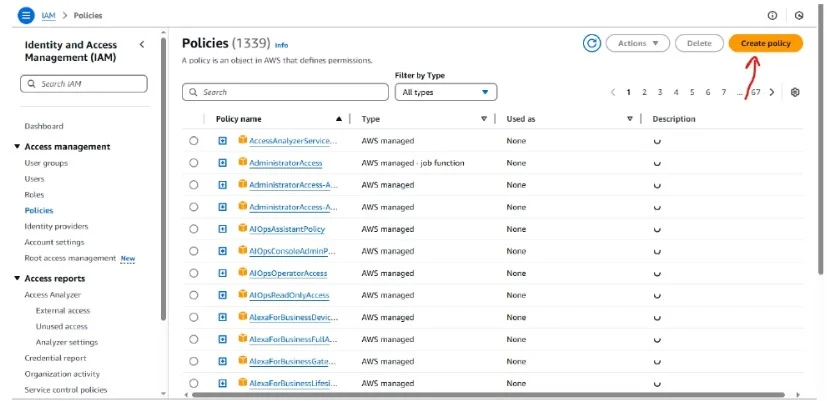Viewport: 833px width, 401px height.
Task: Expand the AIOpsAssistantPolicy row details
Action: coord(223,229)
